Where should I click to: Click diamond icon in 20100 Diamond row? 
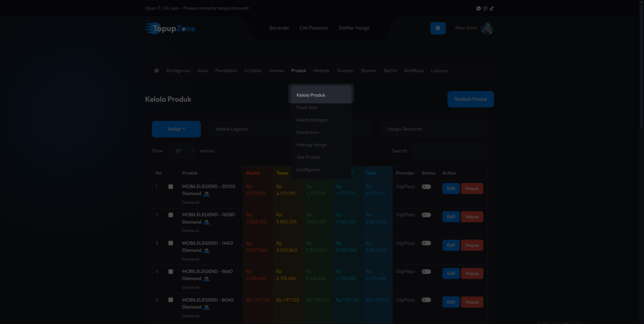(x=207, y=194)
